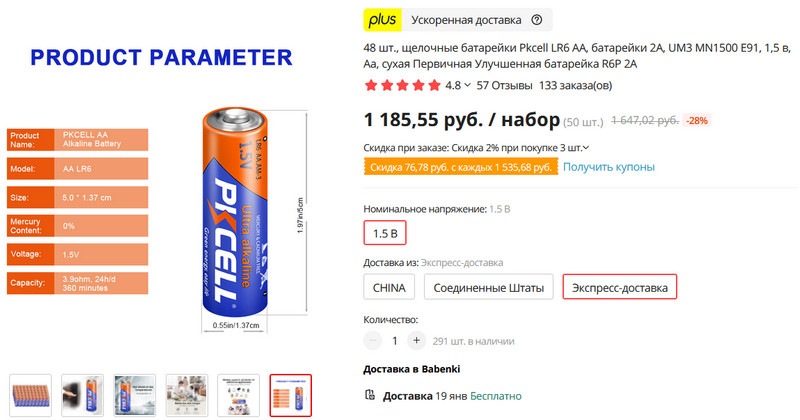View the third battery thumbnail image
The height and width of the screenshot is (420, 800).
click(x=135, y=396)
